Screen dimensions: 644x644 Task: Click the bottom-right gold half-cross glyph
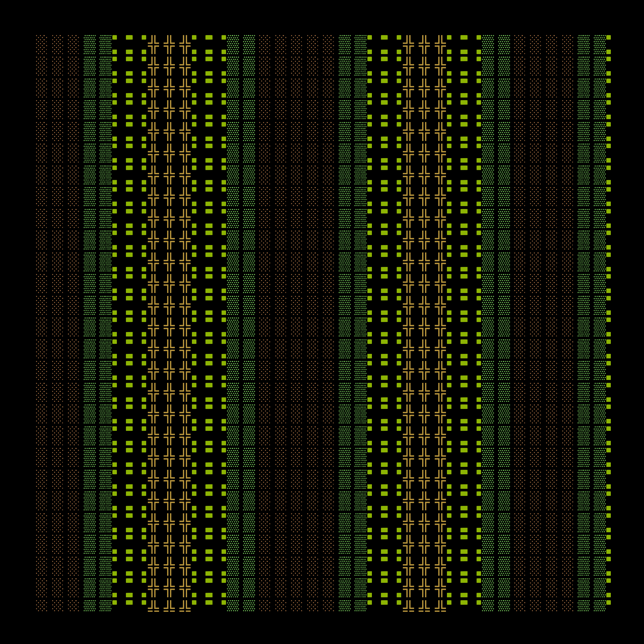[x=440, y=606]
